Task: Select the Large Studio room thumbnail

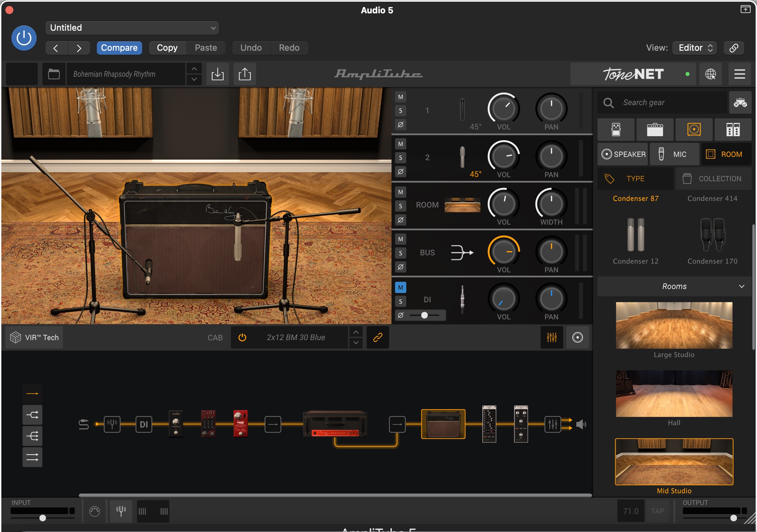Action: (x=674, y=325)
